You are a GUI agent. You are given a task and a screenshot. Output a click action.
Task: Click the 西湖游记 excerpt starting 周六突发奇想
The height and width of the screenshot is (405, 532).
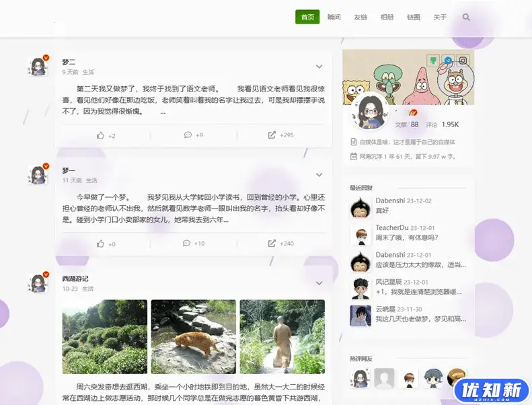click(x=194, y=392)
